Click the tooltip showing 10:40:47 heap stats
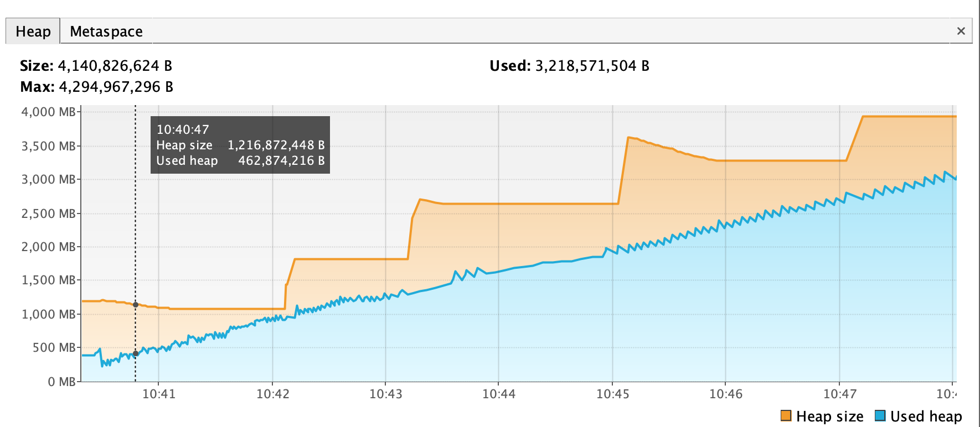Image resolution: width=980 pixels, height=427 pixels. pos(240,145)
